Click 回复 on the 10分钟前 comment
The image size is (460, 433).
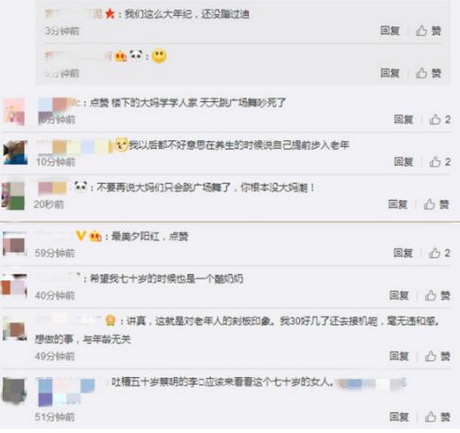[x=403, y=162]
